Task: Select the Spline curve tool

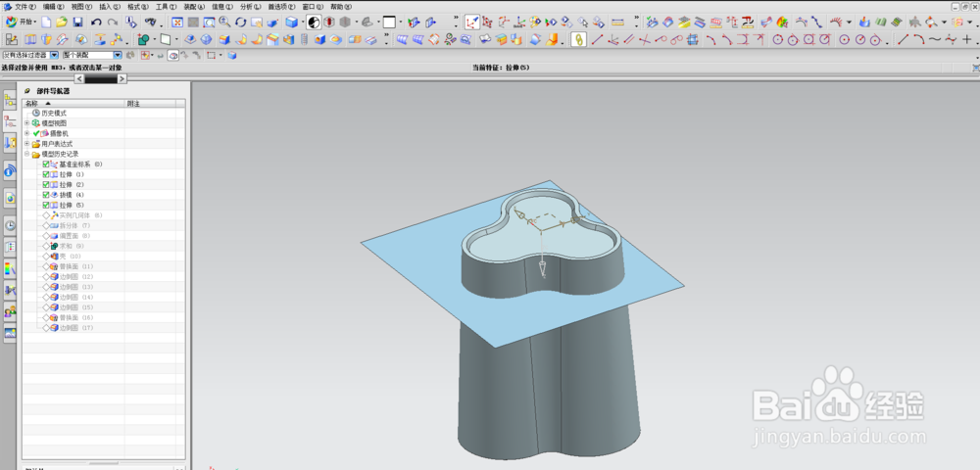Action: click(x=934, y=40)
